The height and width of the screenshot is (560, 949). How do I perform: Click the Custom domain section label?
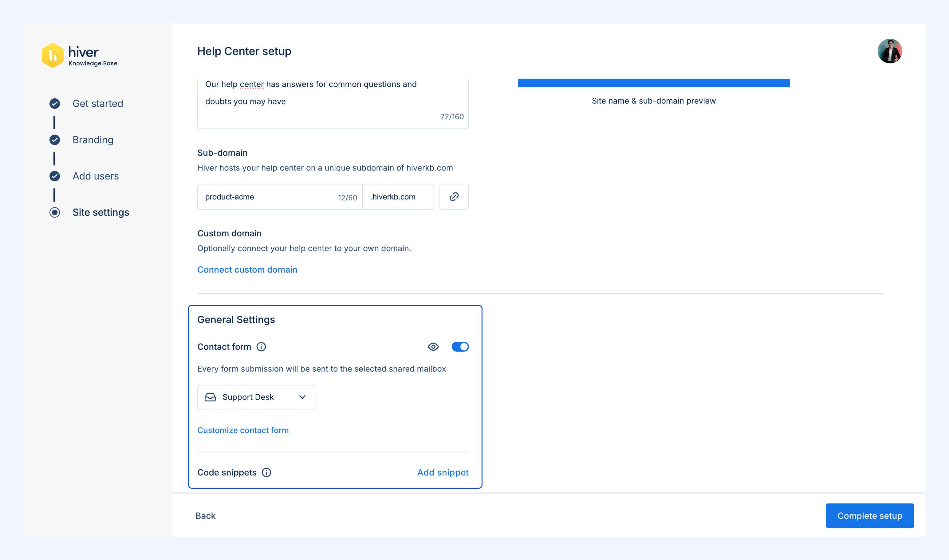coord(230,233)
